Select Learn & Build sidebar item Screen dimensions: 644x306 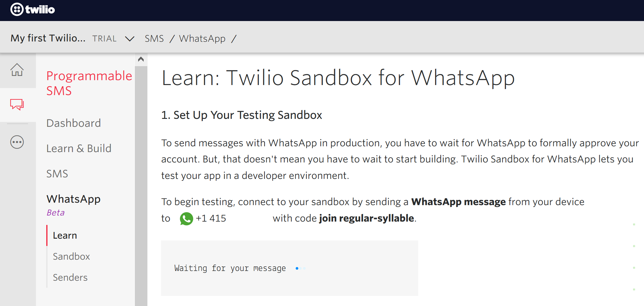tap(79, 148)
